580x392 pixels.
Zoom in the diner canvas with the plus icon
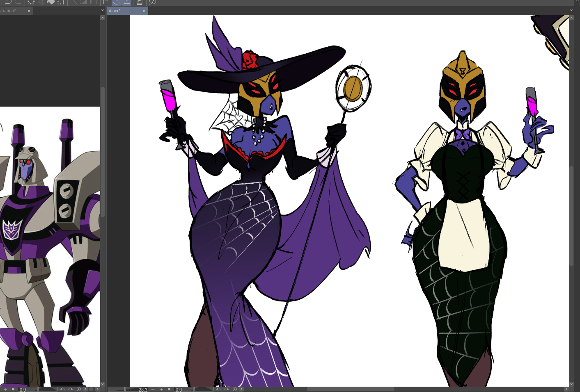[x=161, y=389]
